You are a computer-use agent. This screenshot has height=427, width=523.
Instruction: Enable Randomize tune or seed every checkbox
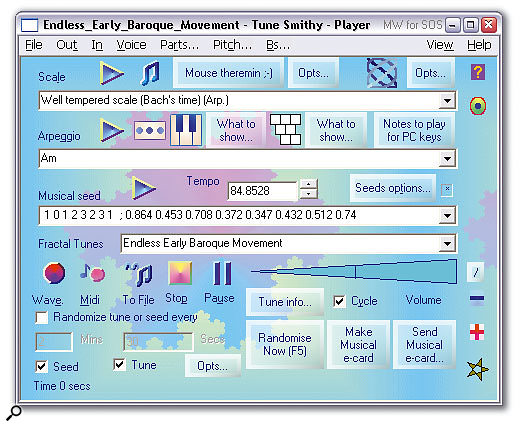coord(42,317)
